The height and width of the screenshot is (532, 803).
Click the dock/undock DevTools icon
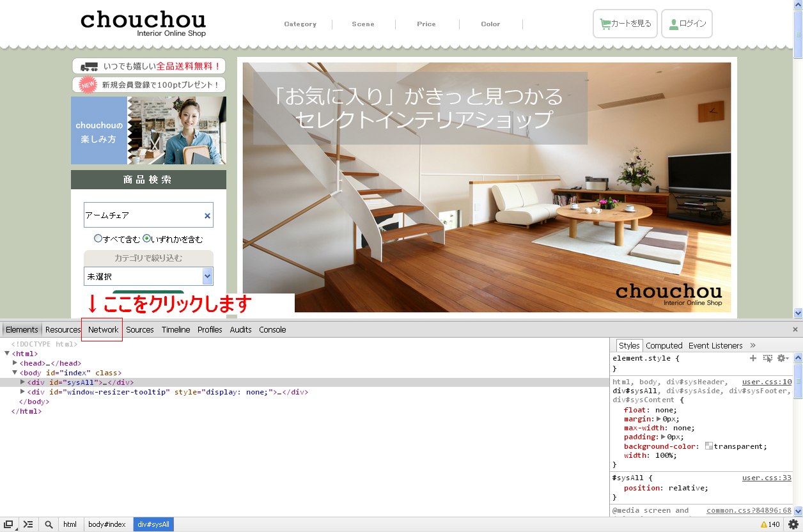(9, 524)
